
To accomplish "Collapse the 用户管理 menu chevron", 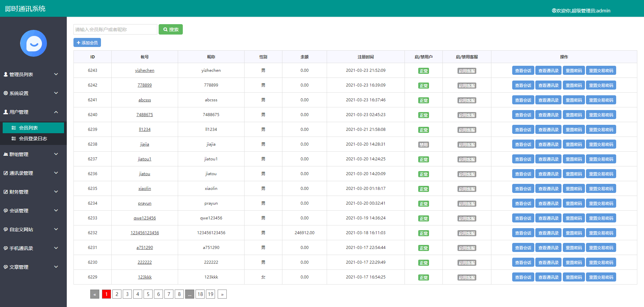I will point(56,112).
